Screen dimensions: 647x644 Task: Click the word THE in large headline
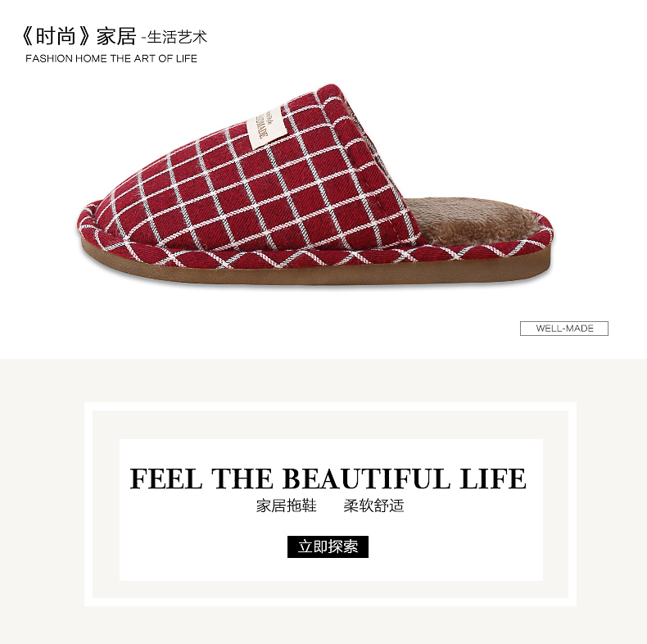pyautogui.click(x=242, y=478)
